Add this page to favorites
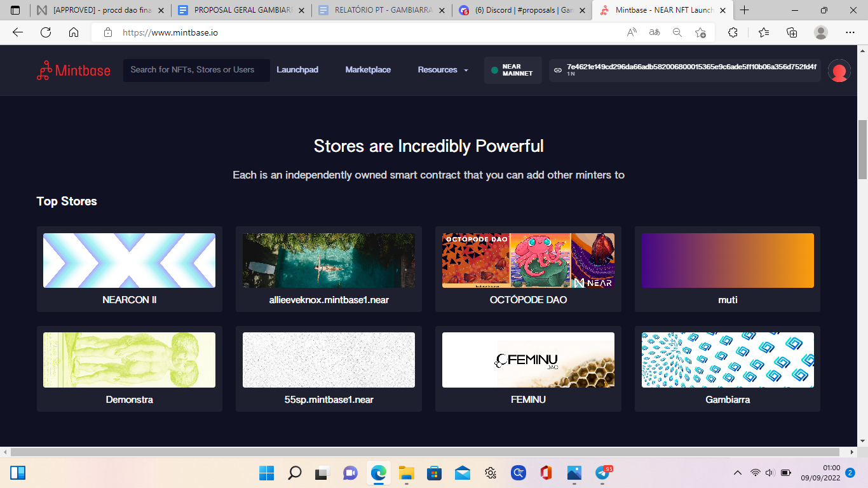 (700, 32)
